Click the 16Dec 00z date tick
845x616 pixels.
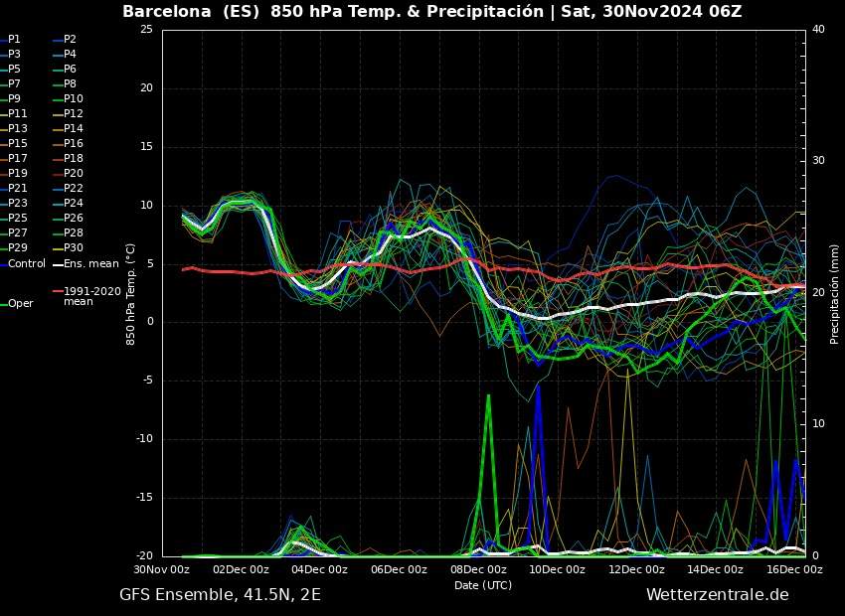pos(794,569)
